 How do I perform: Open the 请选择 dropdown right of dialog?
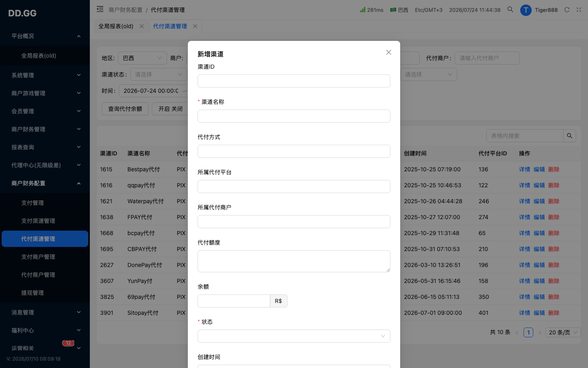tap(429, 74)
